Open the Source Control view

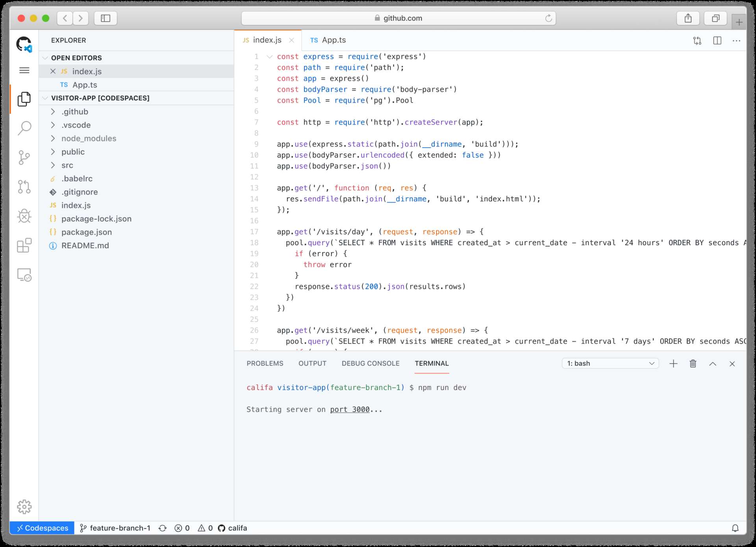coord(24,157)
